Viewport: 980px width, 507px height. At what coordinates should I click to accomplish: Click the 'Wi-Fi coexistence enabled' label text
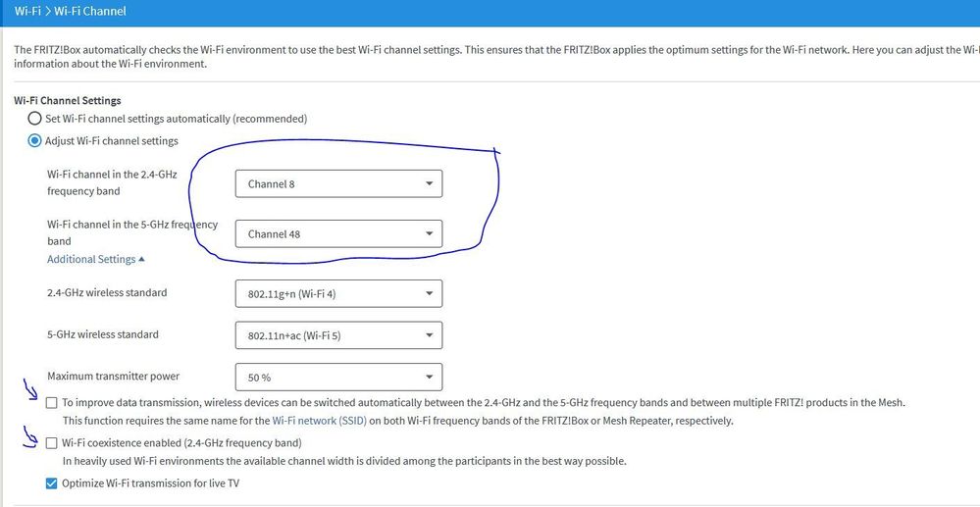tap(181, 443)
